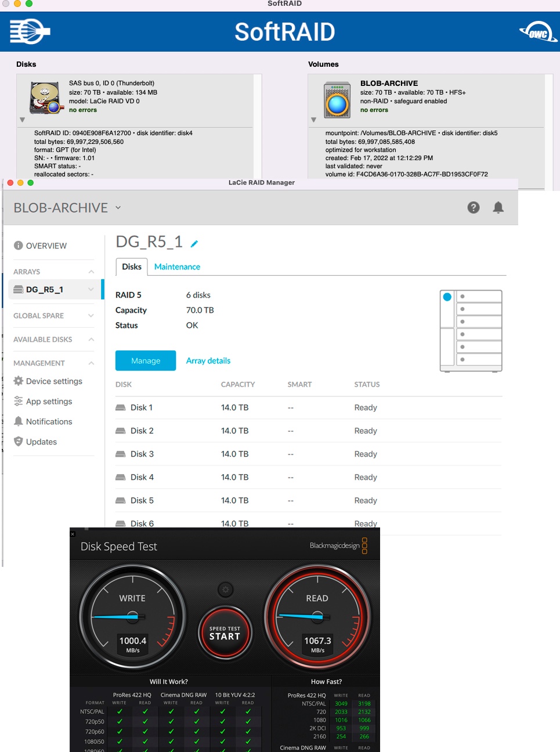The image size is (560, 752).
Task: Click the Disk 1 drive icon
Action: [x=121, y=408]
